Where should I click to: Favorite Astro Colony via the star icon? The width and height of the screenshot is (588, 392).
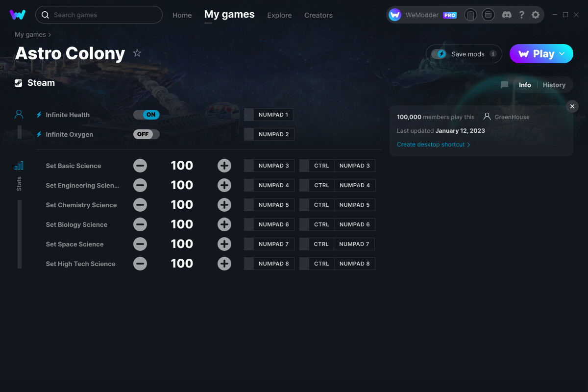click(x=137, y=53)
